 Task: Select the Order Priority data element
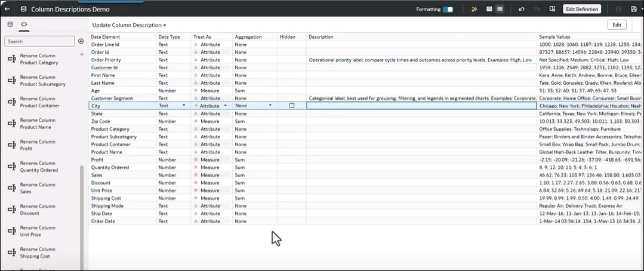tap(106, 60)
